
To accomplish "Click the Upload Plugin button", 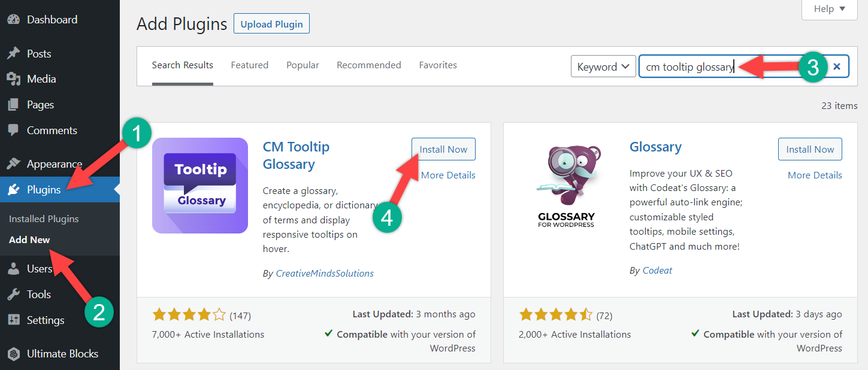I will coord(271,25).
